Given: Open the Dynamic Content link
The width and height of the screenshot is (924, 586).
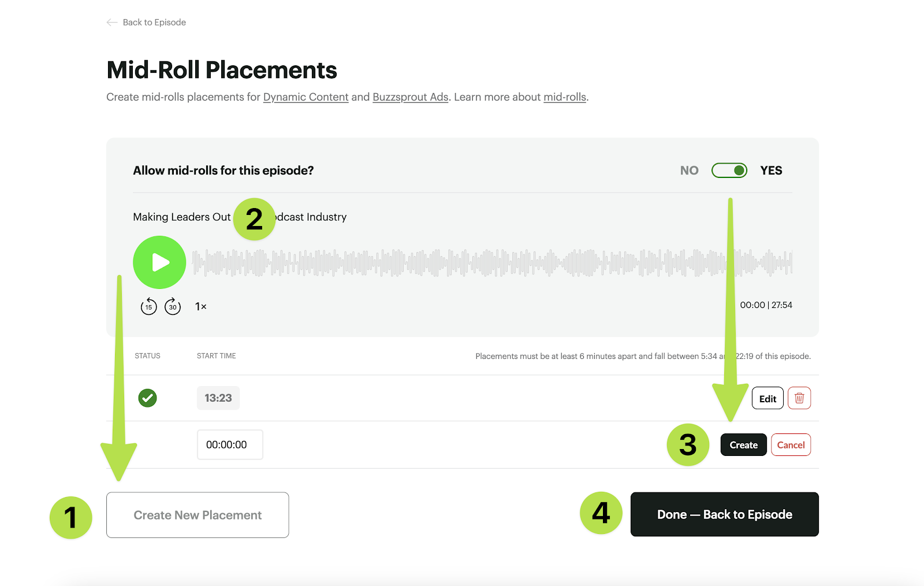Looking at the screenshot, I should pos(305,97).
